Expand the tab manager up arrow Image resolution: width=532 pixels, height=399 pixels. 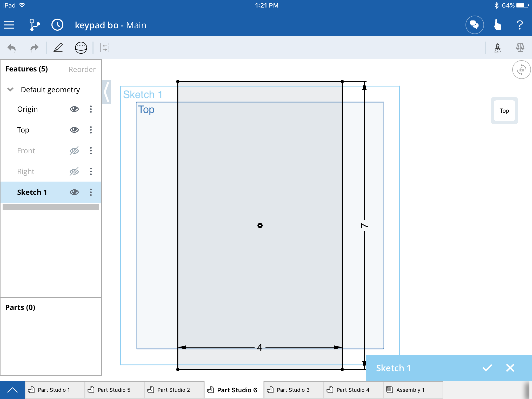[x=12, y=390]
